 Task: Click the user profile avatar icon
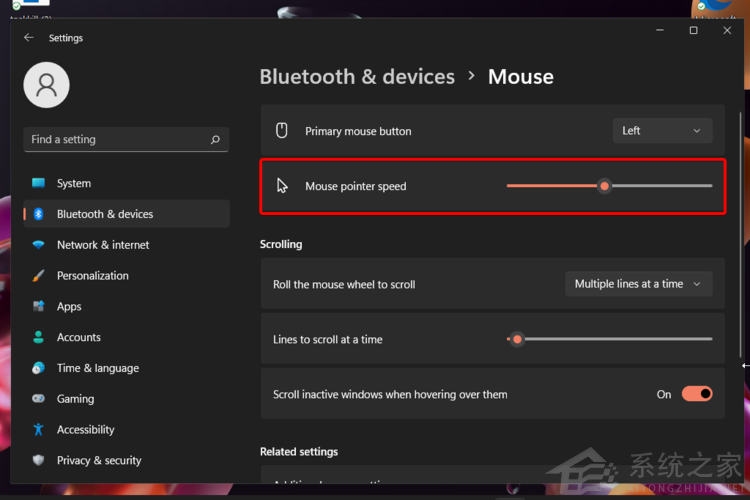[46, 85]
